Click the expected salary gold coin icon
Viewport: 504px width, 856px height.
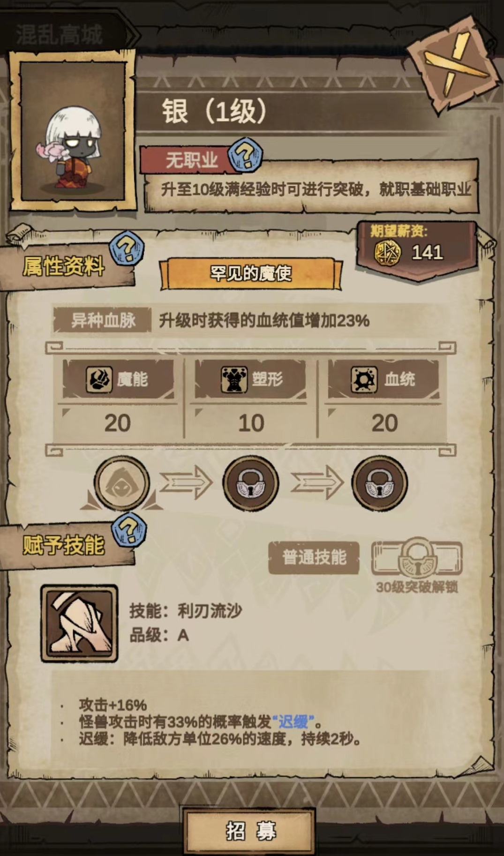[x=388, y=253]
